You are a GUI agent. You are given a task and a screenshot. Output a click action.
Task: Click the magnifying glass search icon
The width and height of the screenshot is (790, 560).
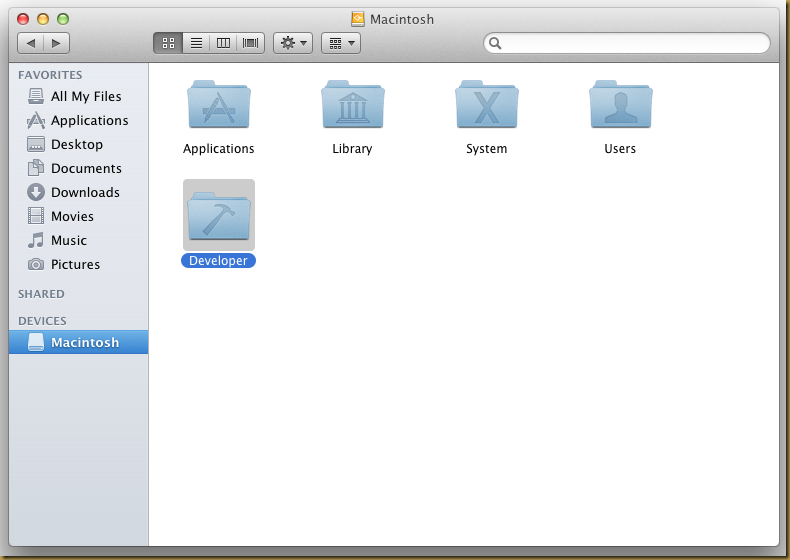coord(495,43)
